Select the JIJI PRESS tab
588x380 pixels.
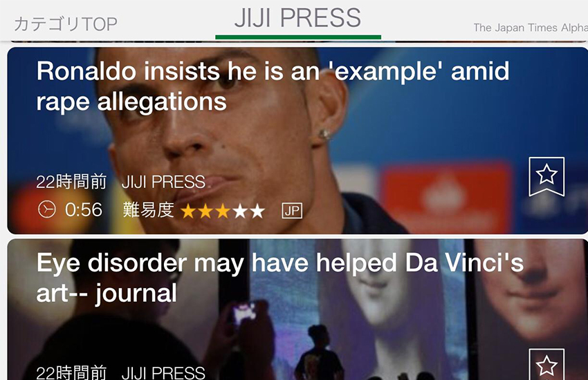click(x=298, y=18)
